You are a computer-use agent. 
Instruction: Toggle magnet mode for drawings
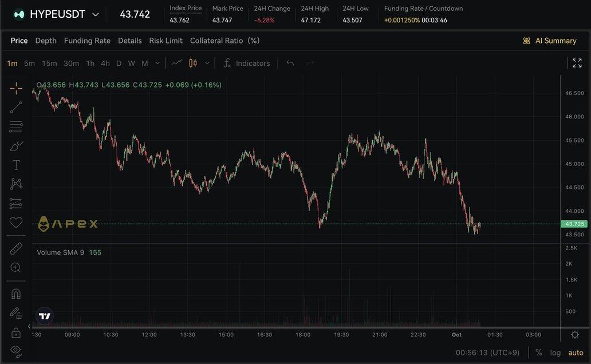click(16, 294)
